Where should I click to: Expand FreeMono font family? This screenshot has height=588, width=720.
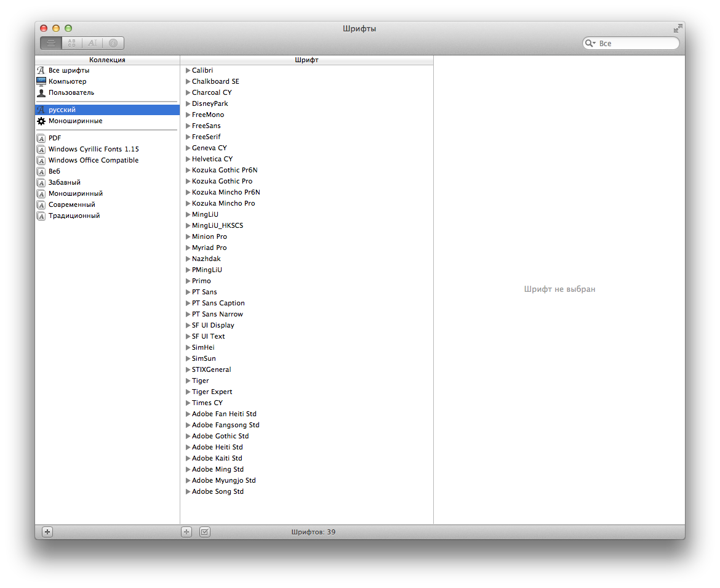coord(188,115)
